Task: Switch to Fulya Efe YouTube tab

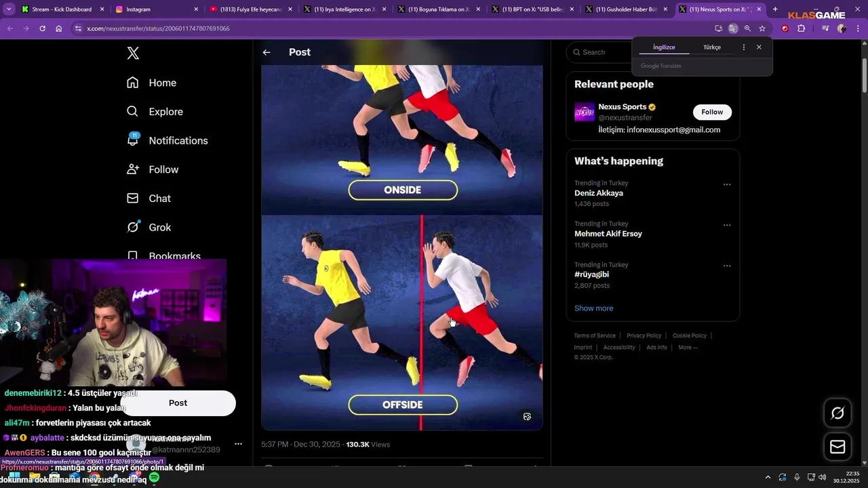Action: click(x=250, y=9)
